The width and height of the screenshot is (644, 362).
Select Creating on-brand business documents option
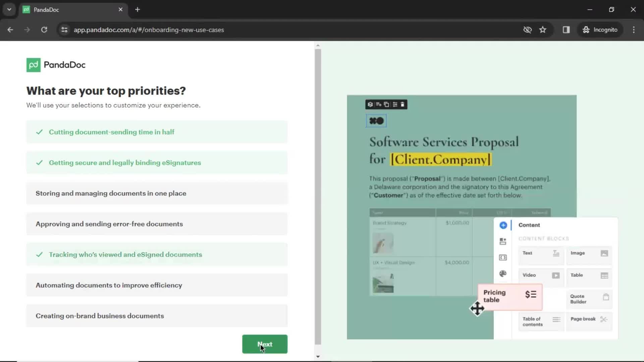[x=157, y=316]
